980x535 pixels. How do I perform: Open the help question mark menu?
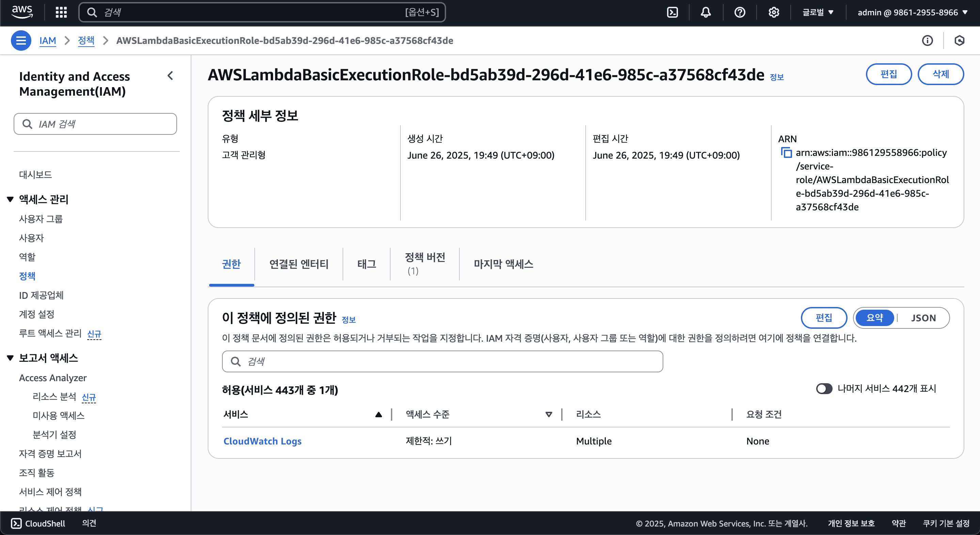[740, 12]
